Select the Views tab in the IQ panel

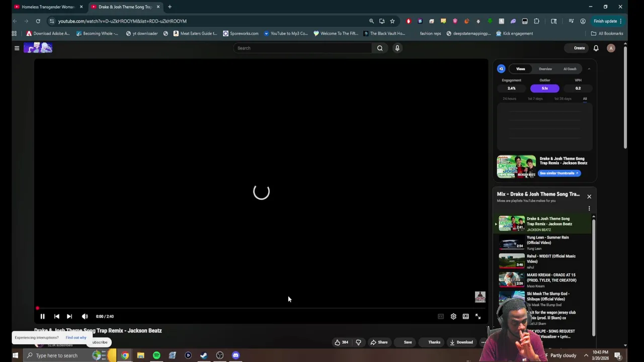(520, 69)
